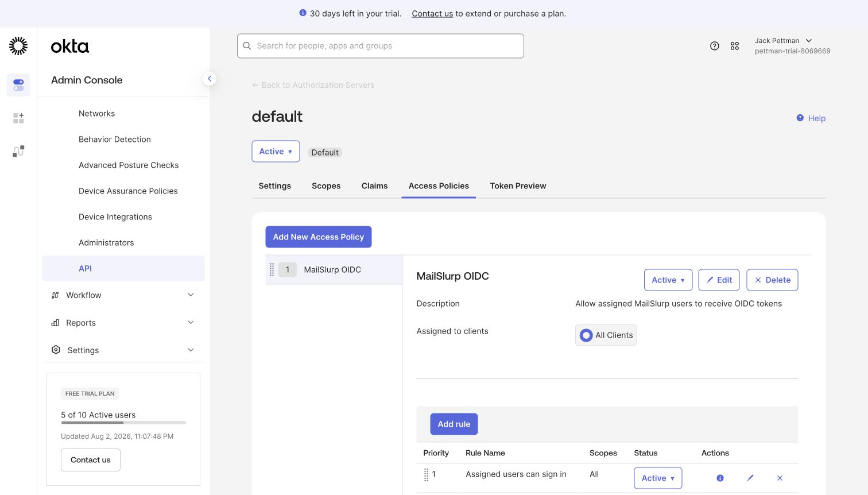Follow the Contact us link in the trial banner
The width and height of the screenshot is (868, 495).
click(x=432, y=13)
